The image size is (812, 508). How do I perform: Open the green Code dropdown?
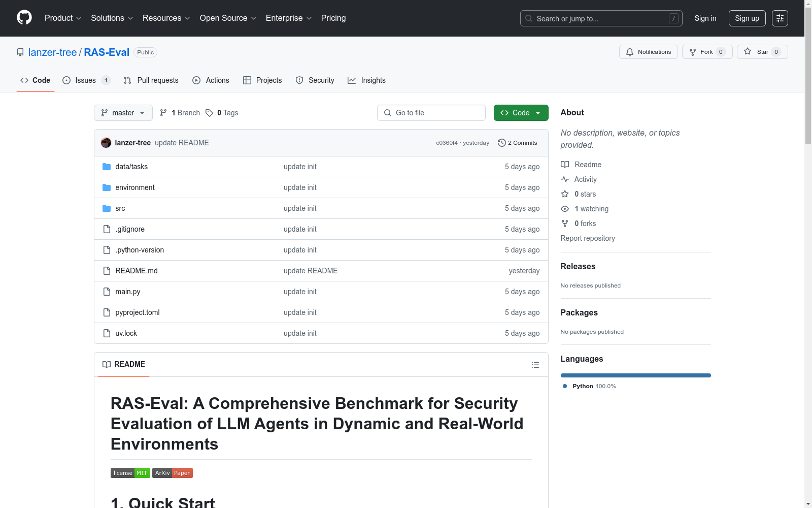pos(521,113)
